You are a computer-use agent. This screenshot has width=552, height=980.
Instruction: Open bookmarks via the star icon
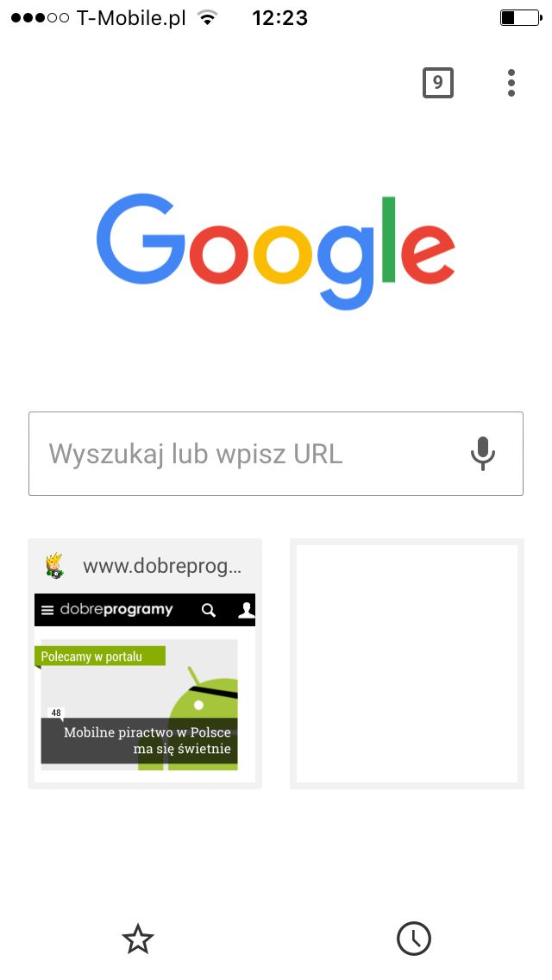pos(137,939)
